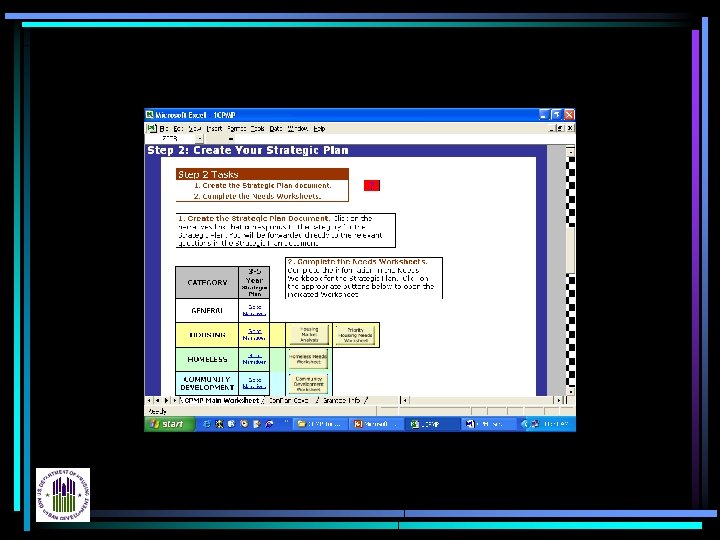Viewport: 720px width, 540px height.
Task: Open the Format menu
Action: (x=236, y=129)
